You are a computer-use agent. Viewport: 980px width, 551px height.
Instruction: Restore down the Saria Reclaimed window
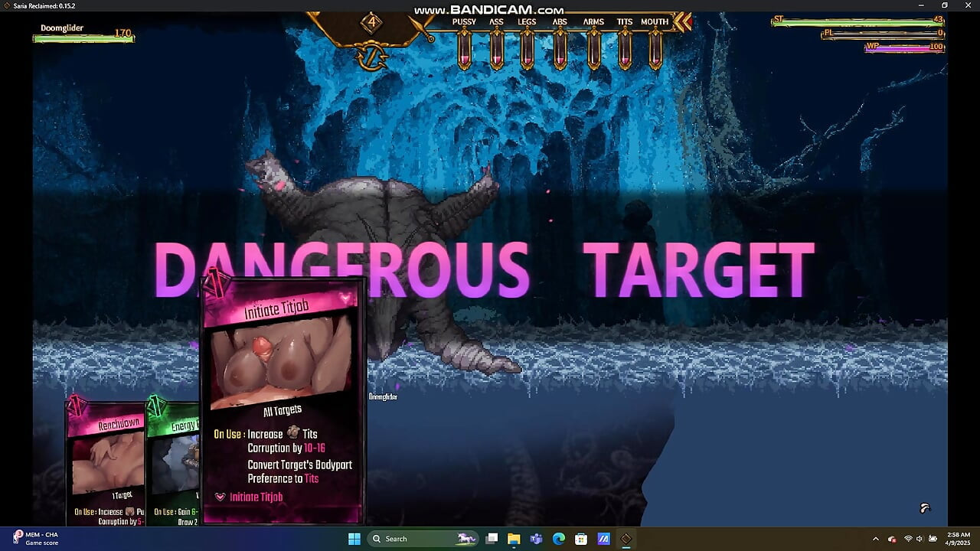pos(945,5)
